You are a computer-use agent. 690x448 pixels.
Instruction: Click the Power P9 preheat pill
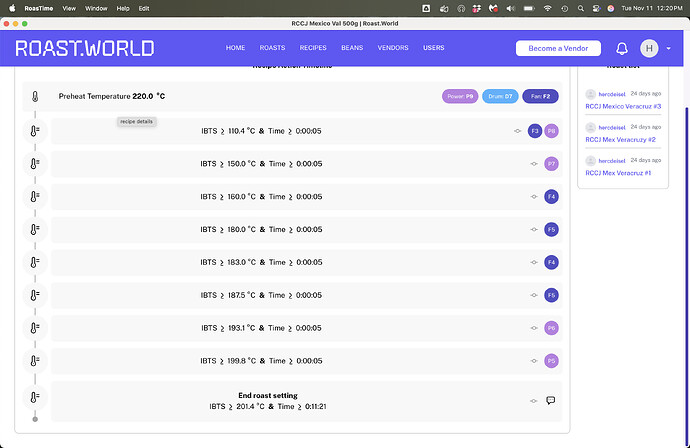pyautogui.click(x=459, y=97)
